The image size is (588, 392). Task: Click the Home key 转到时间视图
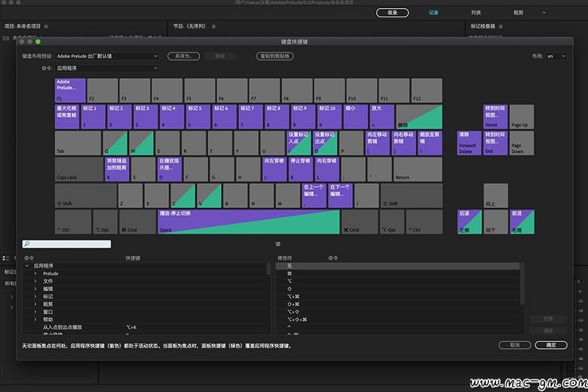tap(495, 117)
